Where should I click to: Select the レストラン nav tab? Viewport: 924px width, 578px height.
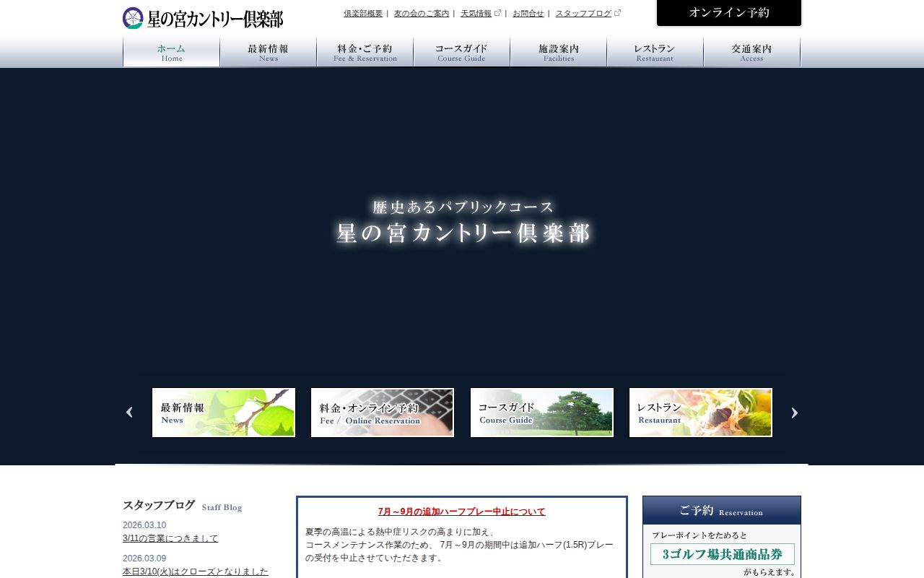[x=655, y=52]
